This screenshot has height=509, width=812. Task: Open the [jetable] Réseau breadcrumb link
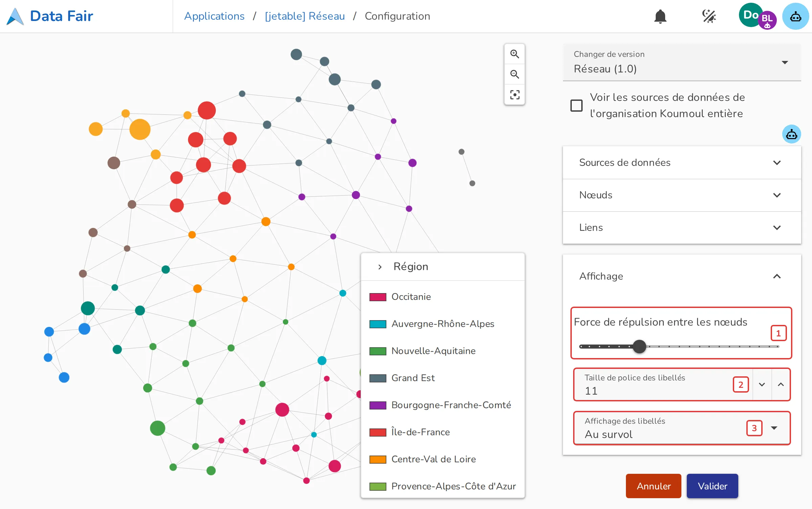[304, 16]
